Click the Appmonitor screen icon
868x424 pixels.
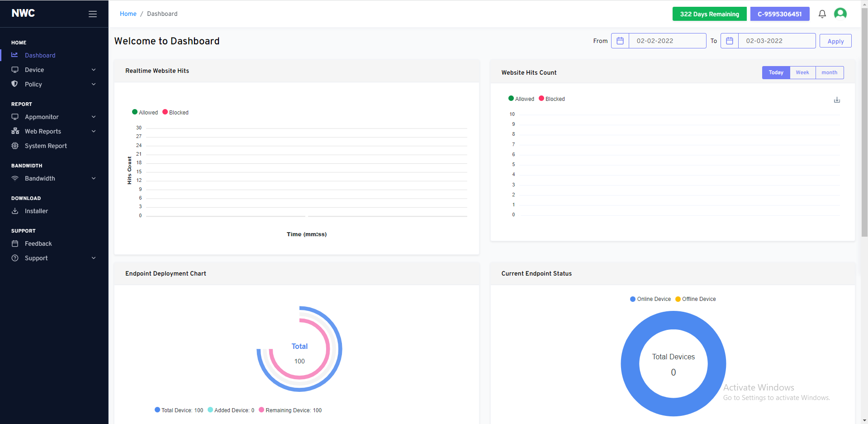[15, 117]
